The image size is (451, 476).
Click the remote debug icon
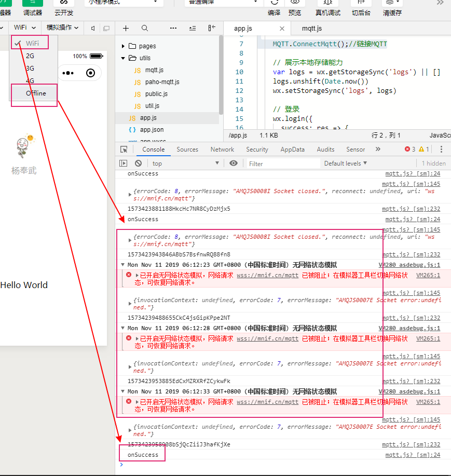click(x=328, y=3)
